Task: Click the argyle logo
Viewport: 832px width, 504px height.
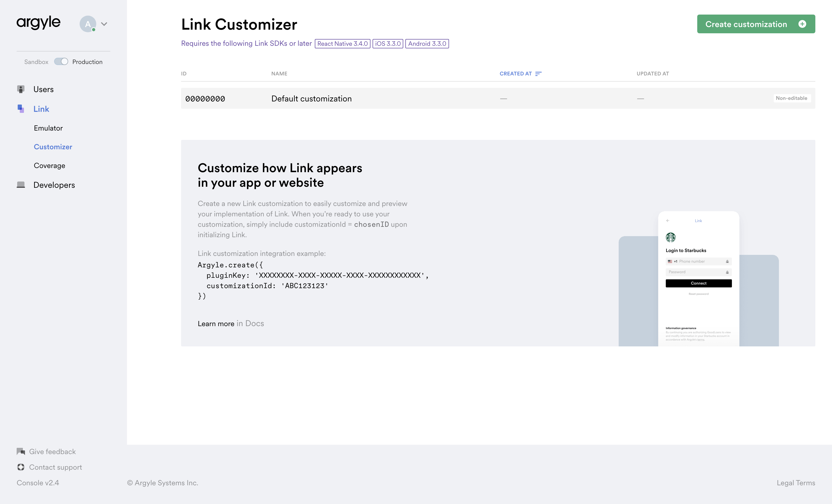Action: click(x=39, y=23)
